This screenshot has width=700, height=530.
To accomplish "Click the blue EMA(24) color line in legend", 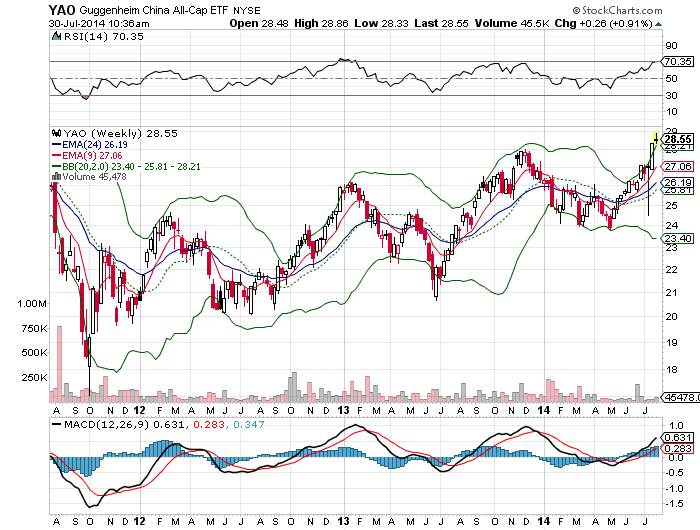I will point(57,145).
